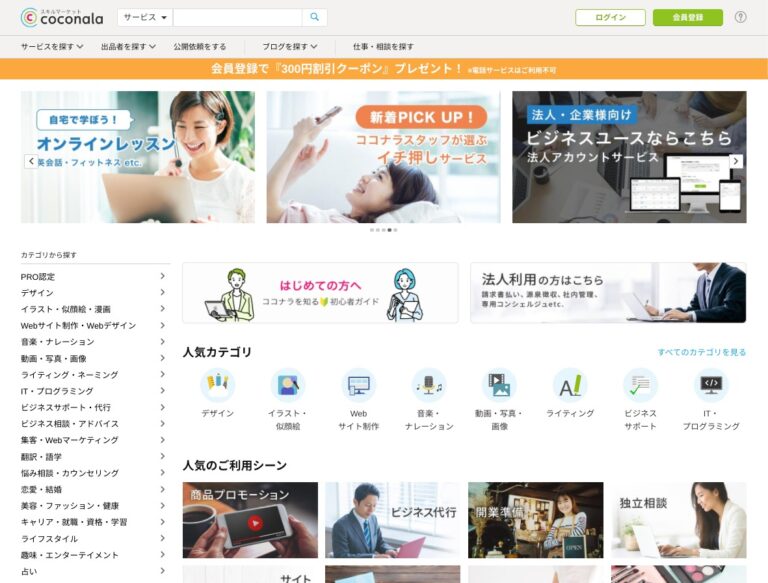Choose ライティング・ネーミング in sidebar
Screen dimensions: 768x583
70,375
